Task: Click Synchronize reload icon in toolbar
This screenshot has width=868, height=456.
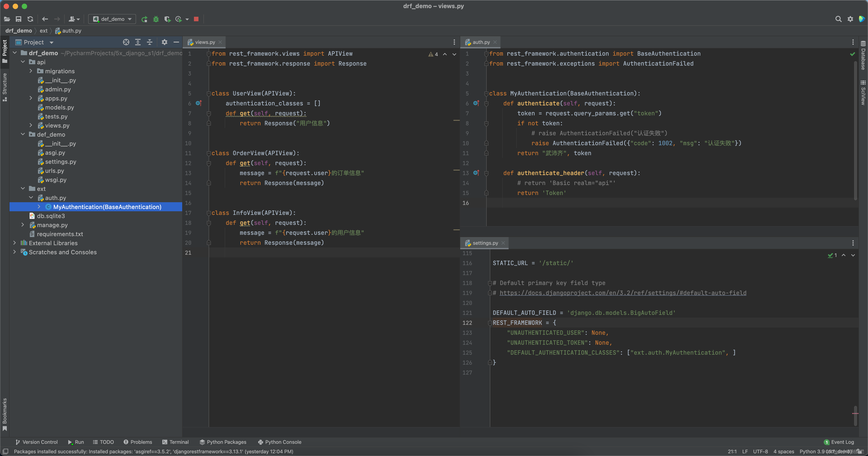Action: (x=30, y=19)
